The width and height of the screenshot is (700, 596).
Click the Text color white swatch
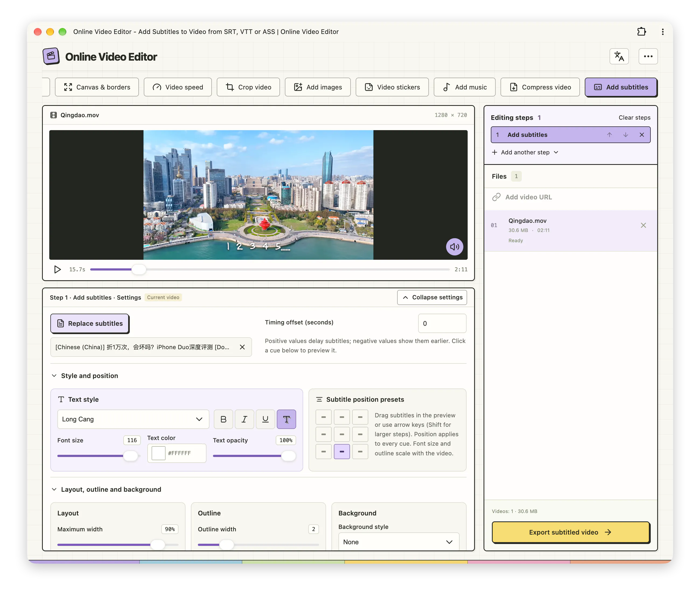click(158, 453)
